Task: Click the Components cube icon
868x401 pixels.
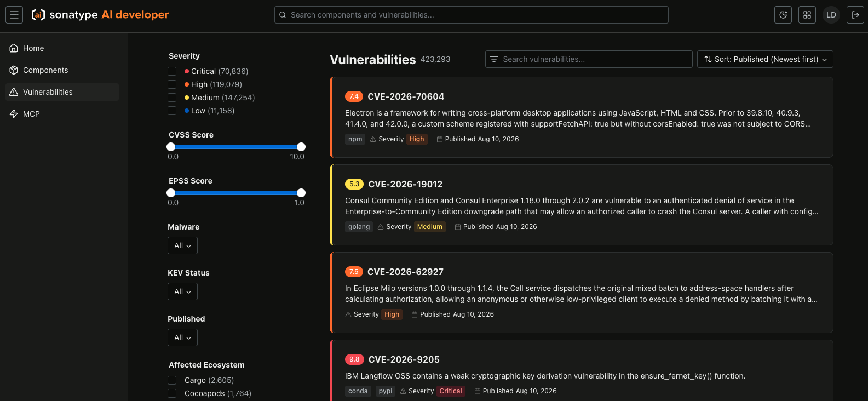Action: [x=14, y=70]
